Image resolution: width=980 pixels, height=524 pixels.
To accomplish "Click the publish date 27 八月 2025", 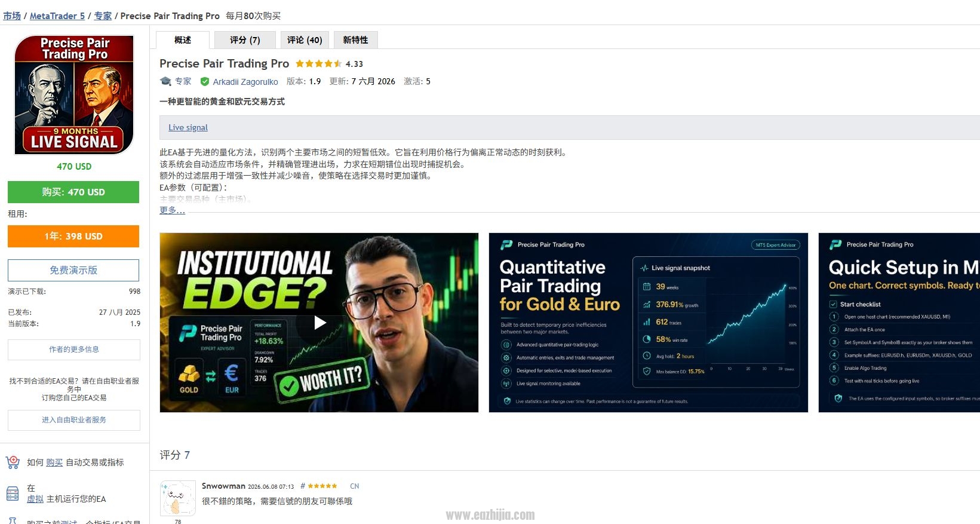I will click(120, 312).
